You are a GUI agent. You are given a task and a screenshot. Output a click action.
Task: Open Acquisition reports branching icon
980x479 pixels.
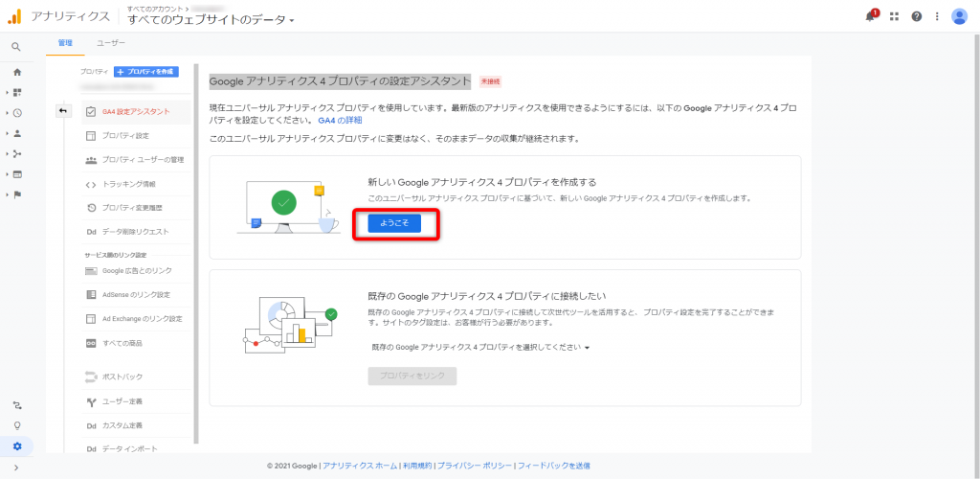coord(17,154)
